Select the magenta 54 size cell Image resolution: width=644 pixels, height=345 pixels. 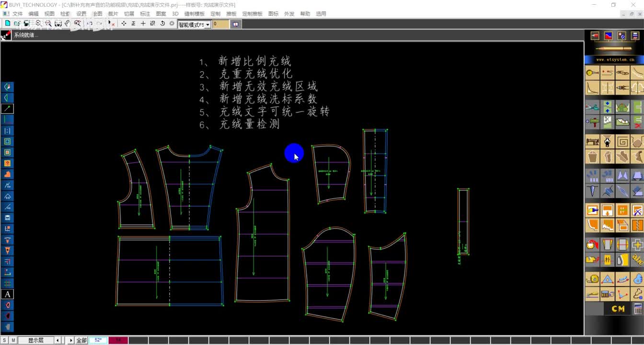click(118, 340)
